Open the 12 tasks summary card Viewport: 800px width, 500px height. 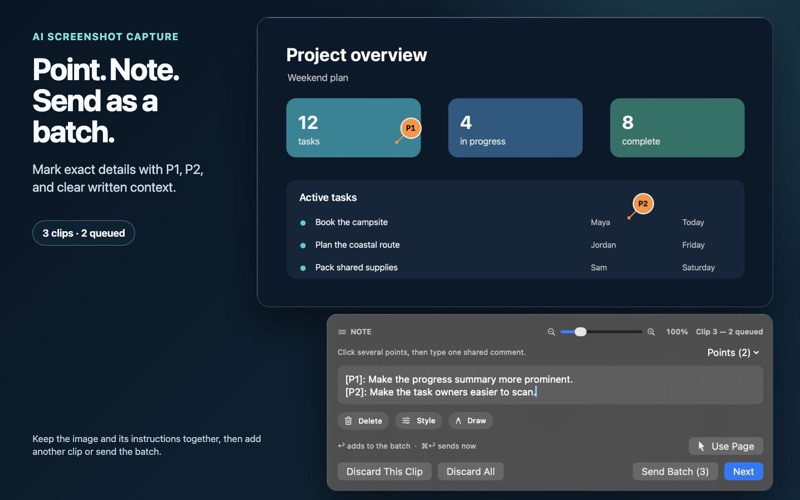coord(354,128)
